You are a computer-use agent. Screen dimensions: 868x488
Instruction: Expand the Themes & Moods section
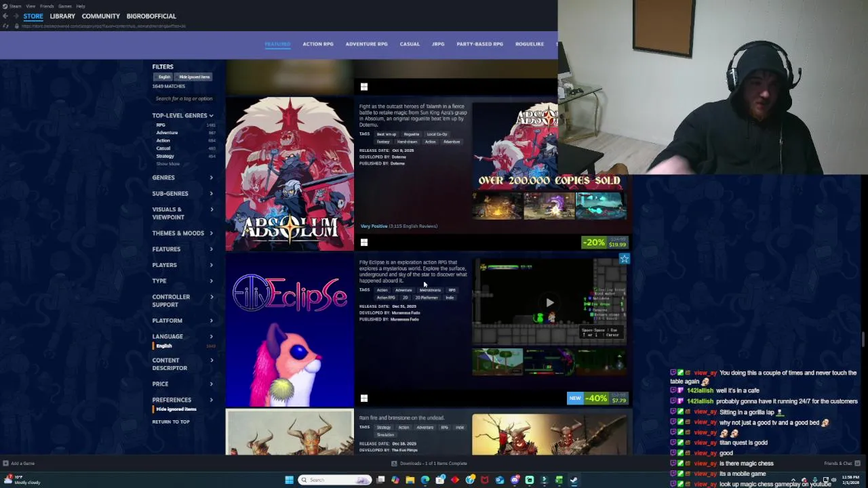coord(182,233)
